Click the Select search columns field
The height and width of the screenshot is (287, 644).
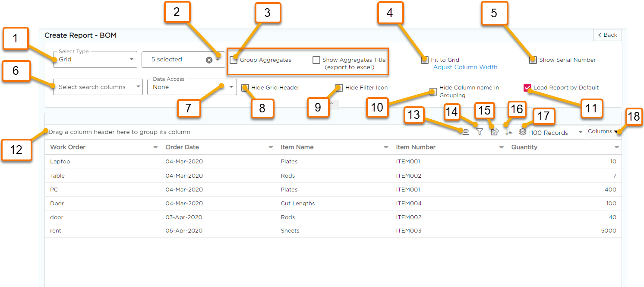(x=98, y=87)
